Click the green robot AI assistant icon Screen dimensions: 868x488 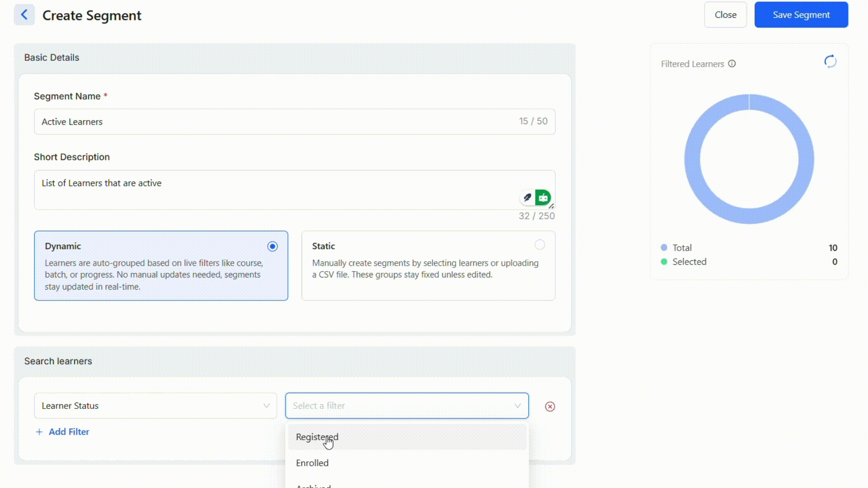pos(543,197)
